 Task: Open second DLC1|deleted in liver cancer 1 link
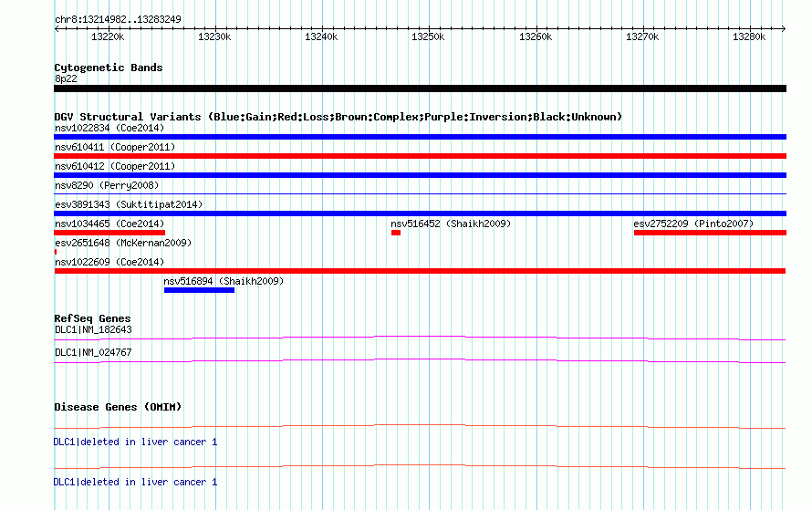136,482
